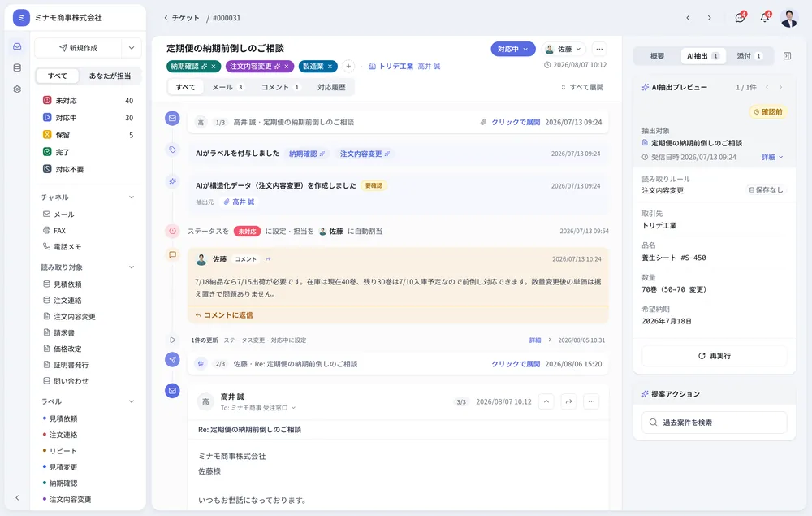Viewport: 812px width, 516px height.
Task: Forward the 高井 誠 message
Action: [568, 401]
